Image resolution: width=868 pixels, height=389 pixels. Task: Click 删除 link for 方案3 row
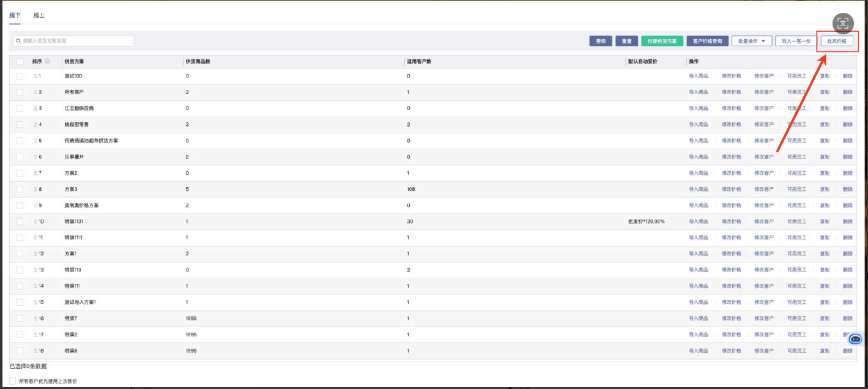click(847, 189)
